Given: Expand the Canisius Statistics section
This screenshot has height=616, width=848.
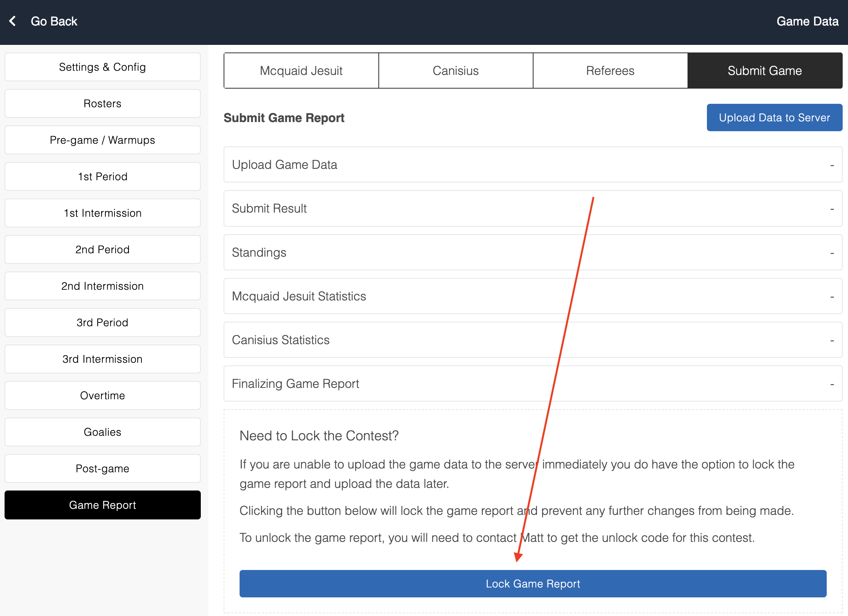Looking at the screenshot, I should pyautogui.click(x=532, y=340).
